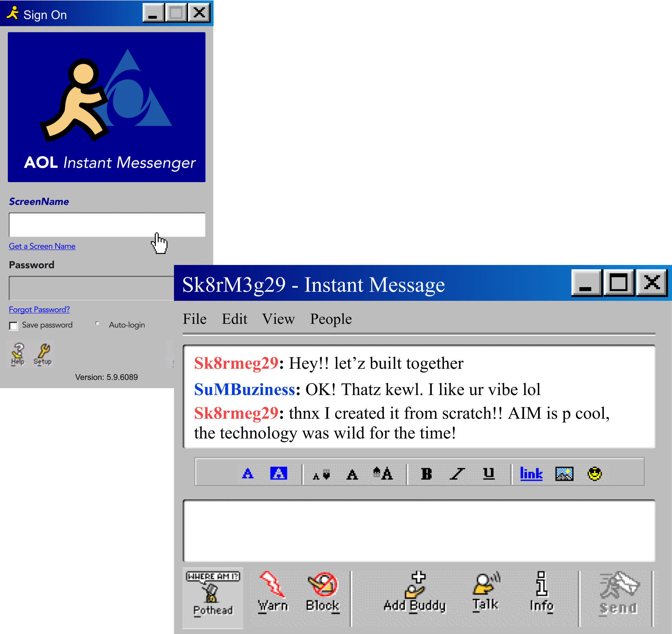The width and height of the screenshot is (672, 634).
Task: Open the People menu
Action: (331, 319)
